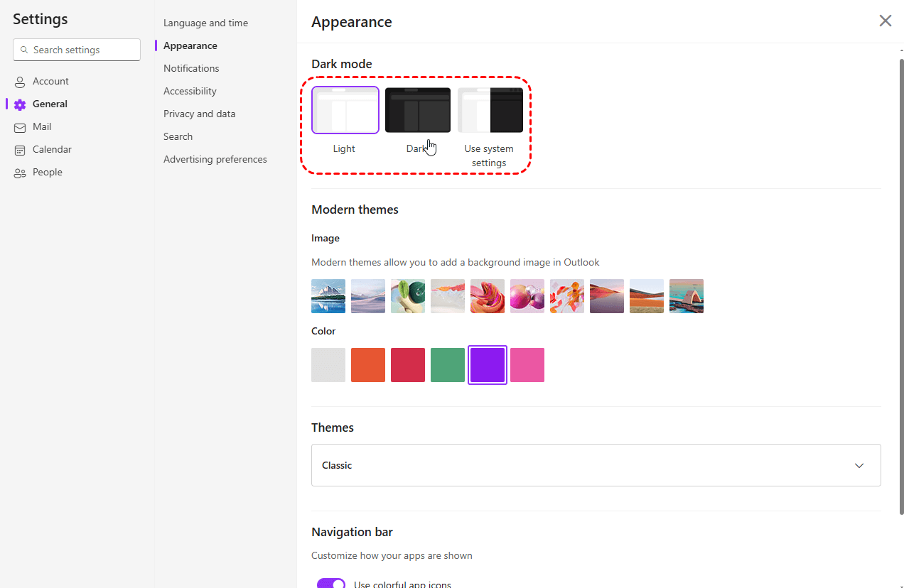Pick the orange color theme swatch
The image size is (904, 588).
(x=368, y=365)
